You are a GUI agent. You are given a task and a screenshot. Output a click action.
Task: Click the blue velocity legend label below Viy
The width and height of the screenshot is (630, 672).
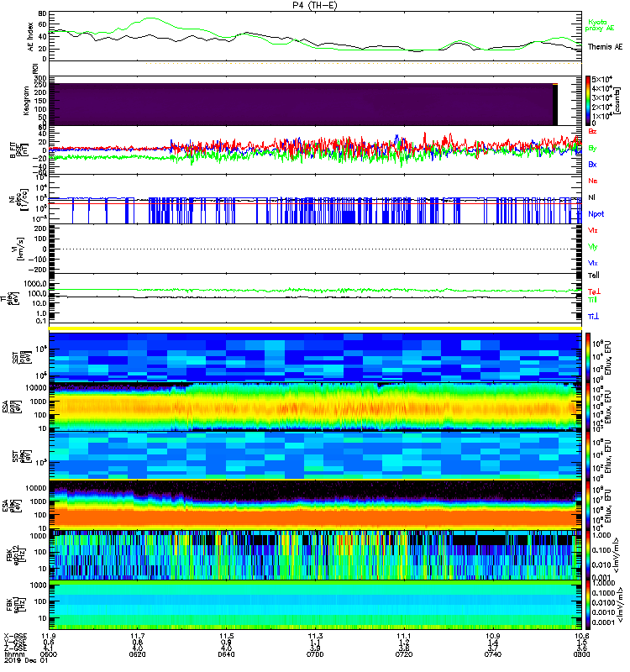click(593, 263)
